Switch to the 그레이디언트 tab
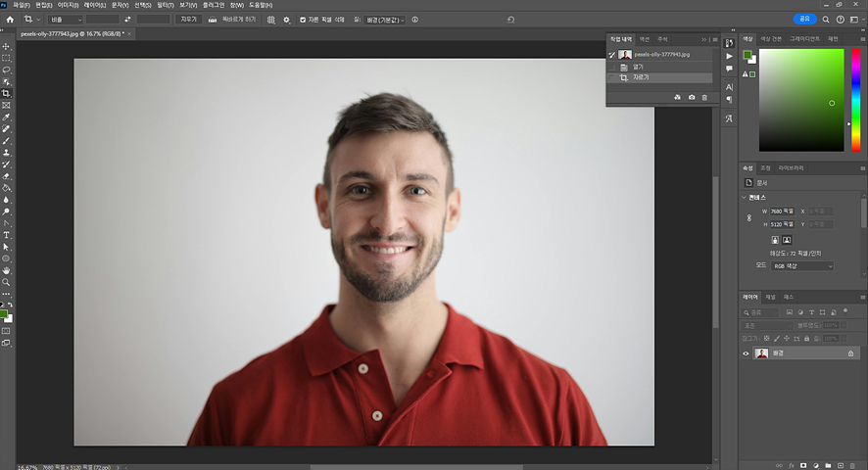The width and height of the screenshot is (868, 470). coord(805,39)
